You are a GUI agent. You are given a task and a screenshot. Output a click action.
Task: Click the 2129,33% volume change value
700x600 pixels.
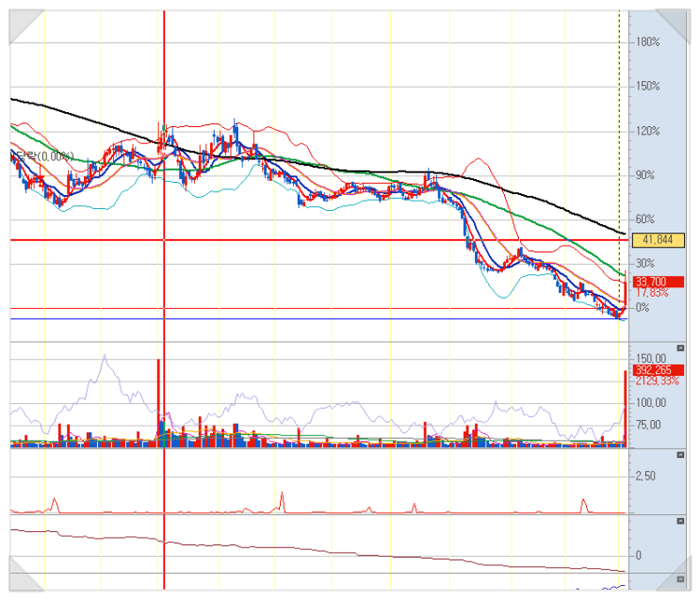pos(658,381)
